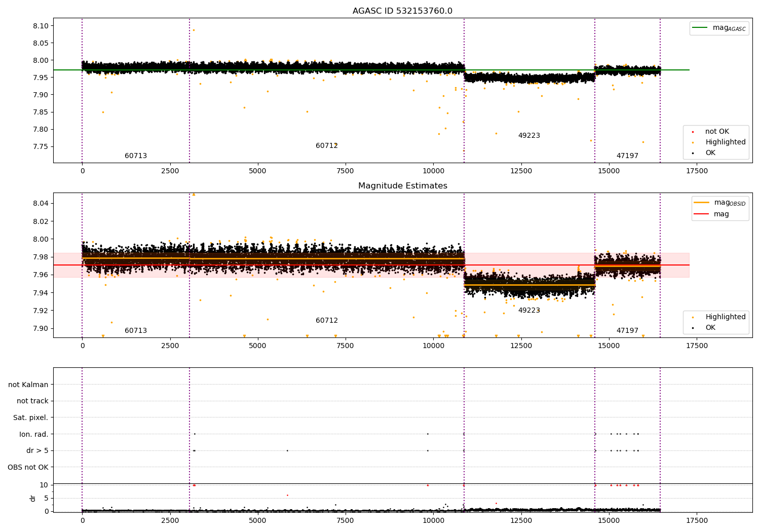
Task: Click the red dot marker beside "not OK"
Action: (x=693, y=132)
